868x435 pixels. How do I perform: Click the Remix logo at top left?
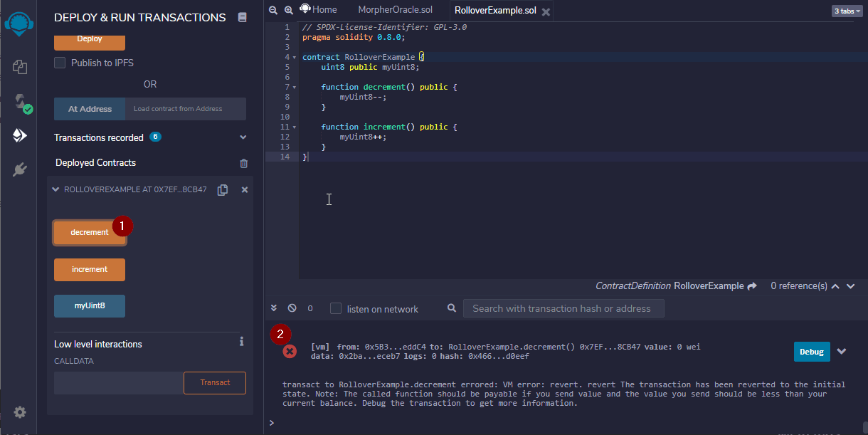point(19,24)
